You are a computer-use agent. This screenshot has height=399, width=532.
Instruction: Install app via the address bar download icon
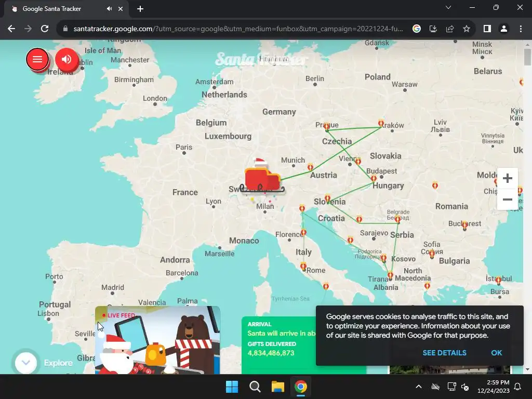point(433,29)
